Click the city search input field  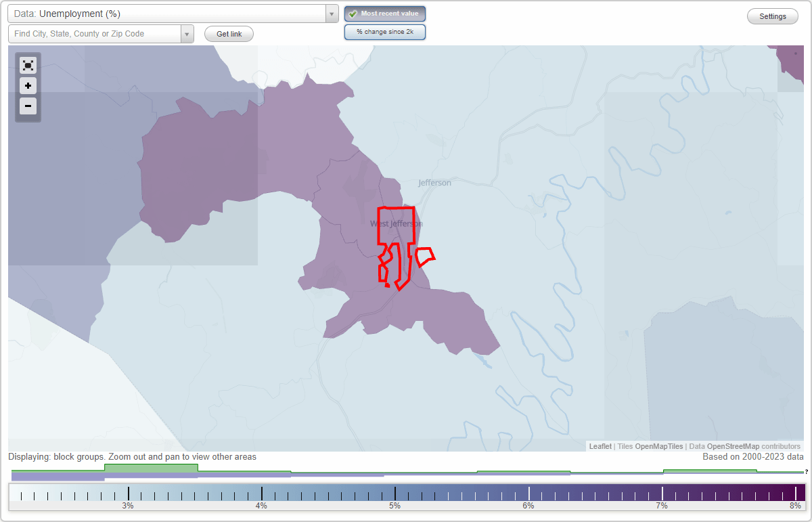pyautogui.click(x=95, y=32)
